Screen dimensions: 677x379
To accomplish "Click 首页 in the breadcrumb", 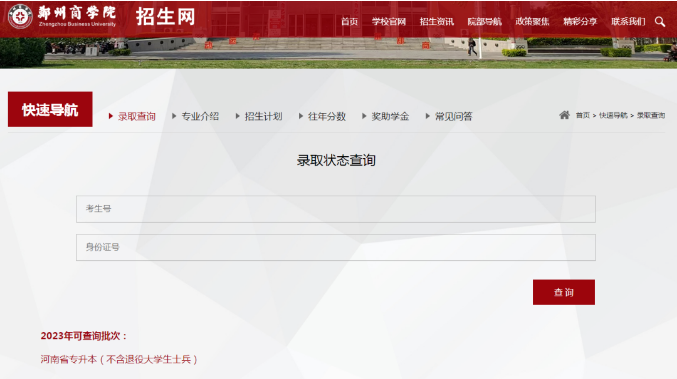I will tap(582, 115).
